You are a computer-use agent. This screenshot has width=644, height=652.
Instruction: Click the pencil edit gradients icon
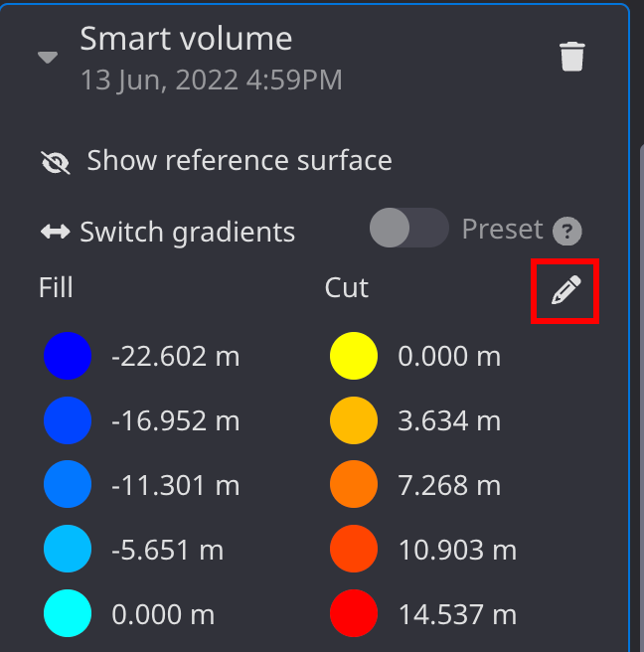(565, 290)
